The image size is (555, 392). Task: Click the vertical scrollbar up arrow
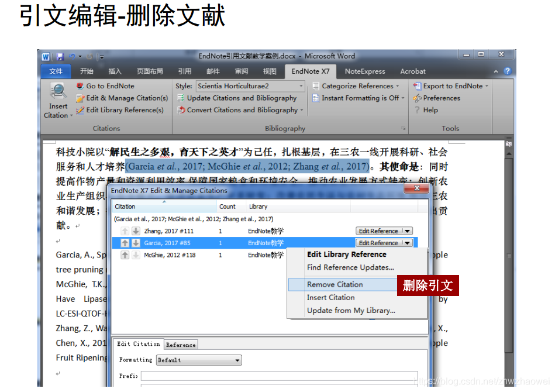(509, 154)
